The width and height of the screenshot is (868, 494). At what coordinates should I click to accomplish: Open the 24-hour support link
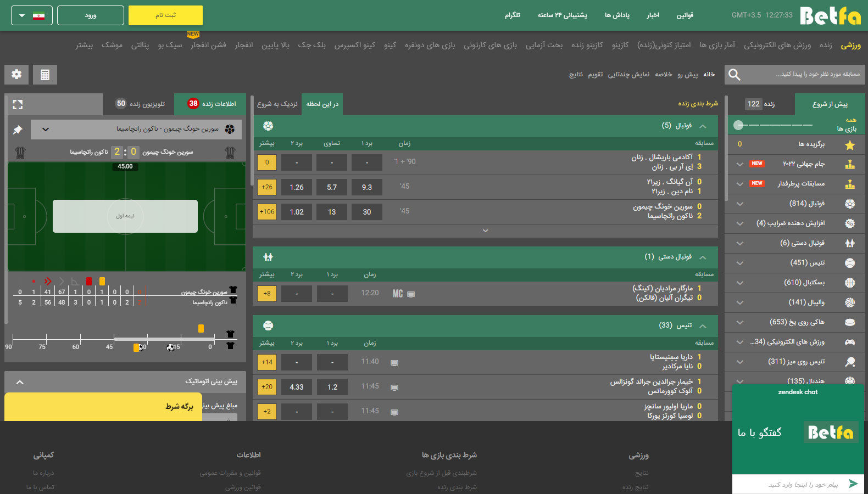563,15
